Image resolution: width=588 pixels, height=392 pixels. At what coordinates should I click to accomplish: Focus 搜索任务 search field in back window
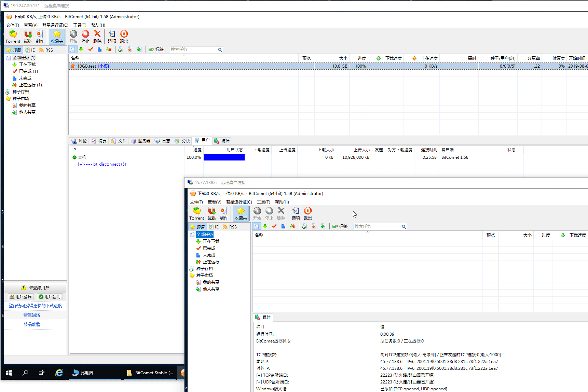point(193,50)
